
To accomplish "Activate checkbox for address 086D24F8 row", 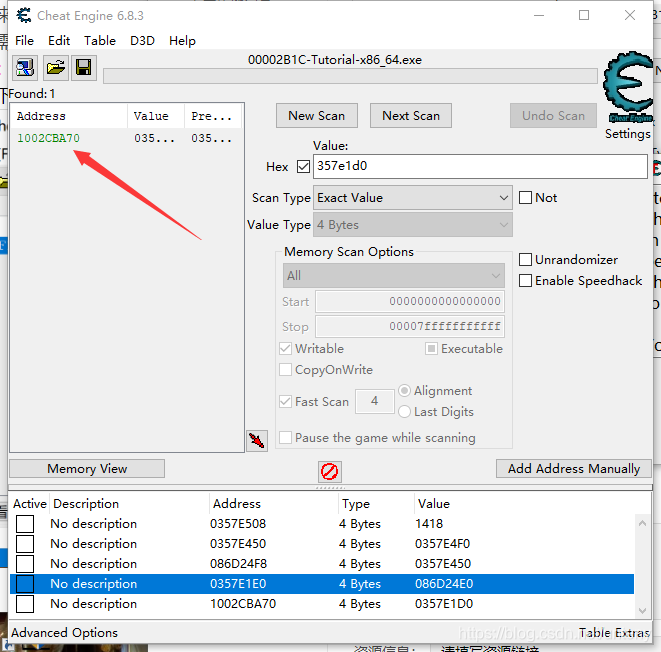I will (25, 564).
